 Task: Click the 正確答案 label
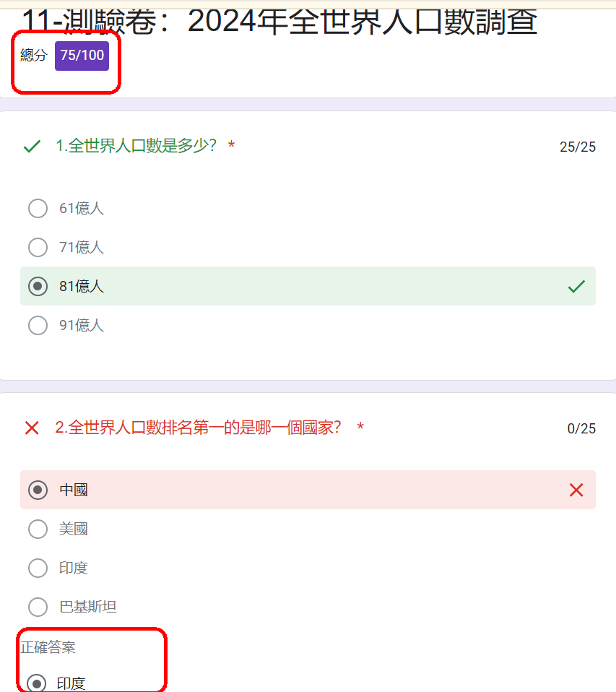(x=48, y=648)
